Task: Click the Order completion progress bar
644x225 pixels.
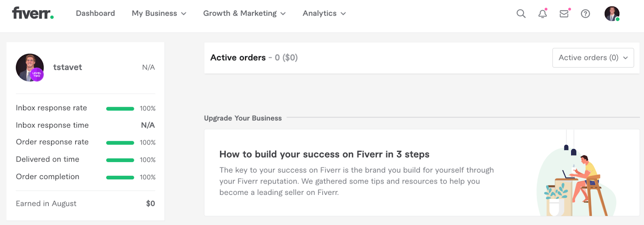Action: pyautogui.click(x=120, y=177)
